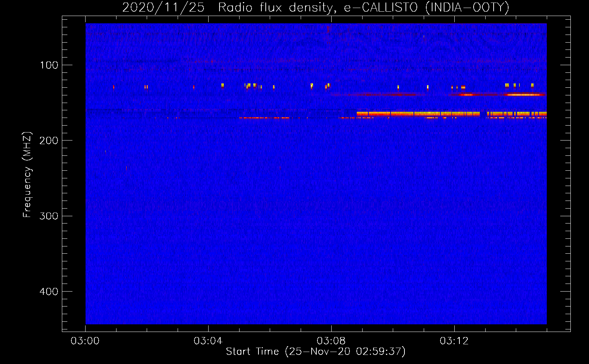Click the 03:04 time tick label
This screenshot has height=364, width=589.
tap(208, 341)
